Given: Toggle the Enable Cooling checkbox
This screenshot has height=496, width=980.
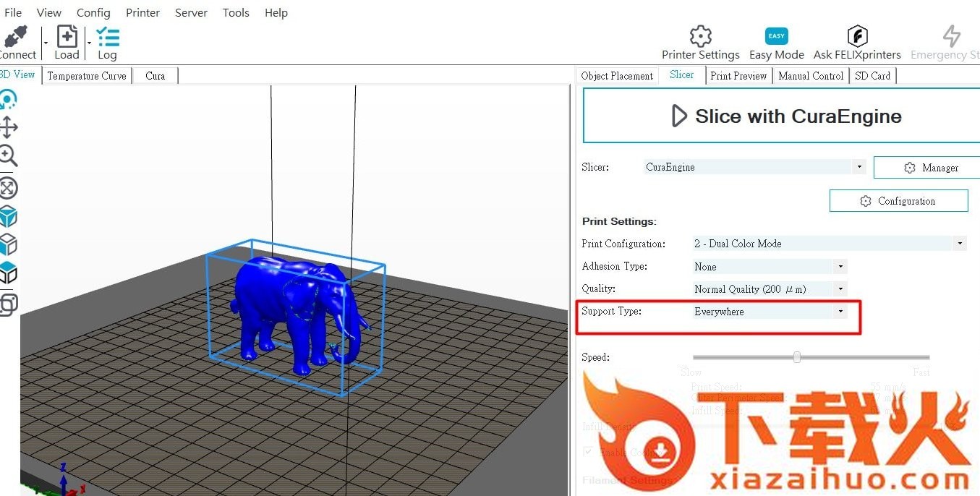Looking at the screenshot, I should tap(589, 452).
